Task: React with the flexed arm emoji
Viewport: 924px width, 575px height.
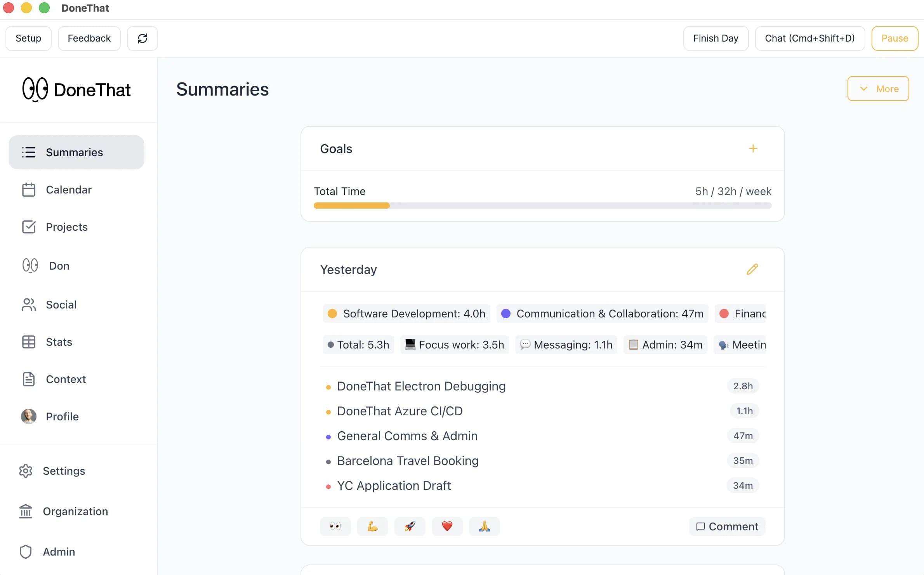Action: click(373, 526)
